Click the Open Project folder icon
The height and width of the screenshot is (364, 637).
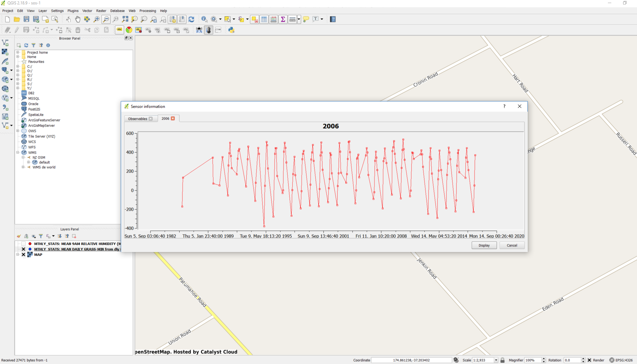(x=17, y=19)
